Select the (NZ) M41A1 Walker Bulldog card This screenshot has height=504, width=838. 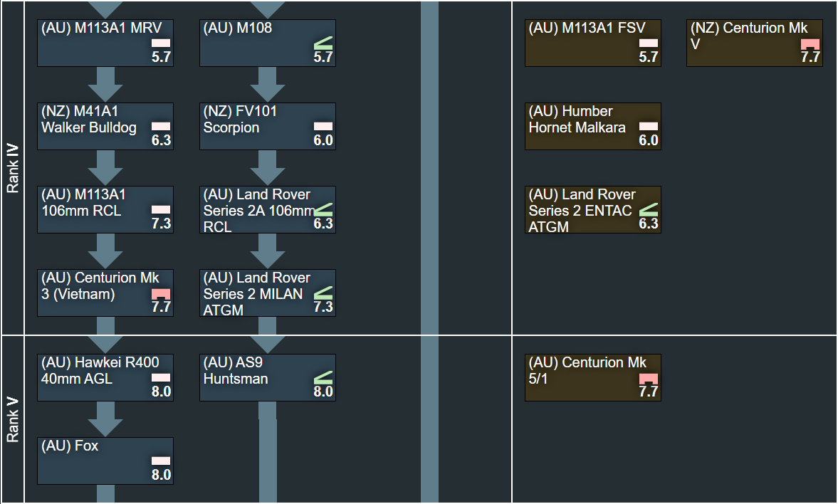pos(105,126)
